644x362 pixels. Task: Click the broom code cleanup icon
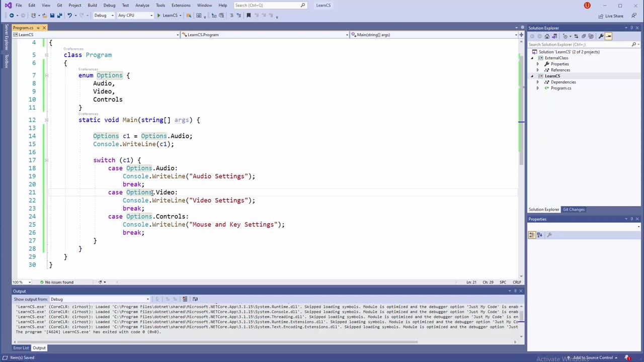[100, 282]
